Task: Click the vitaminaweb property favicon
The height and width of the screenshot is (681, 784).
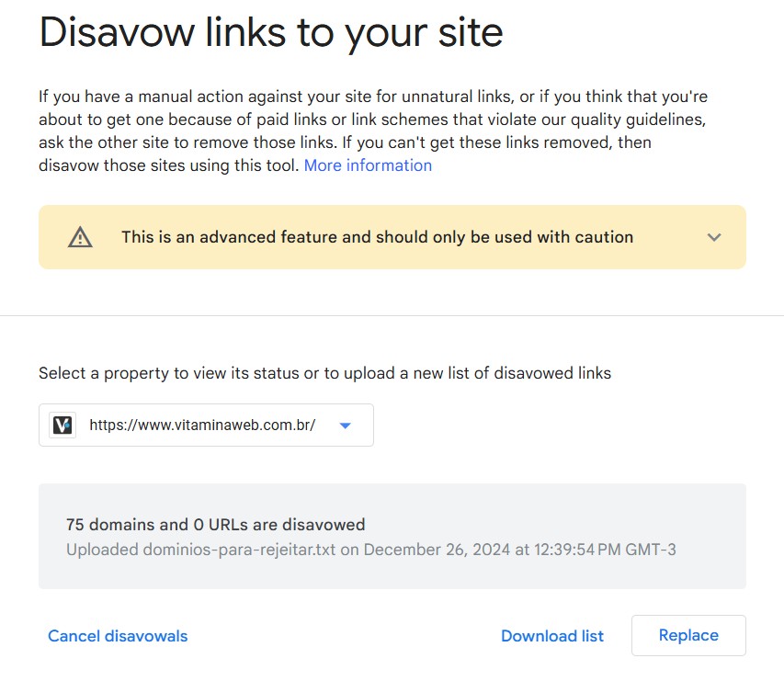Action: [x=62, y=425]
